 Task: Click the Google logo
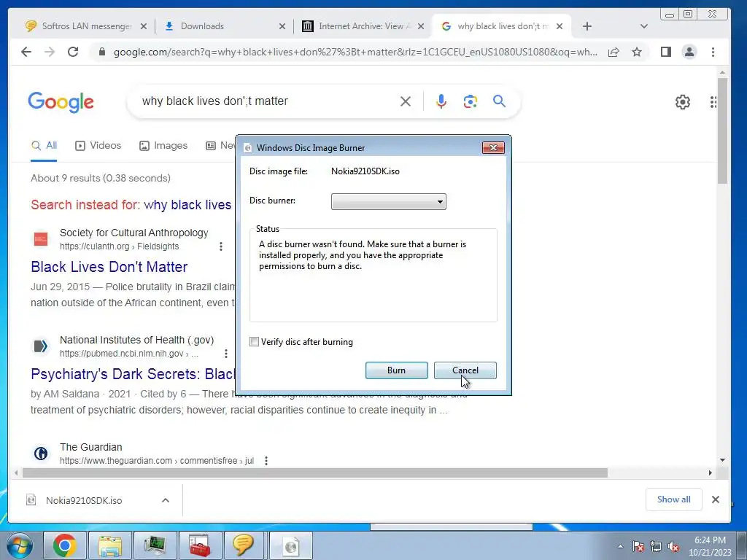pos(61,102)
